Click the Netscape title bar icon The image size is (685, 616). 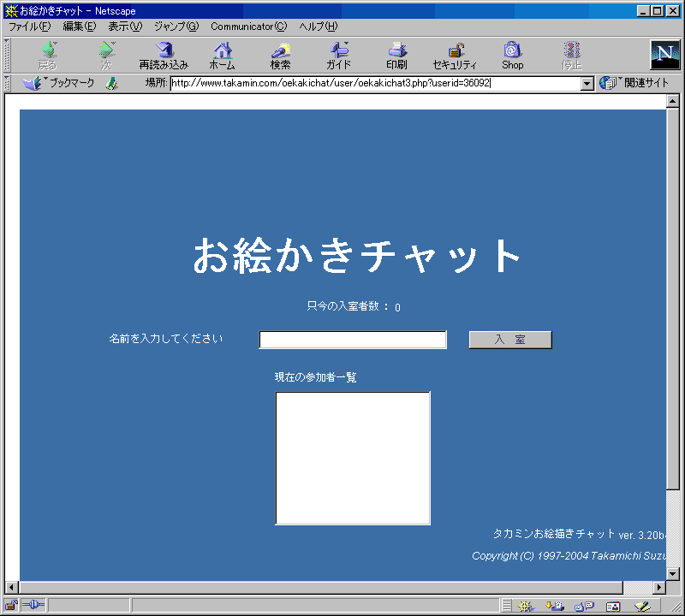coord(11,11)
